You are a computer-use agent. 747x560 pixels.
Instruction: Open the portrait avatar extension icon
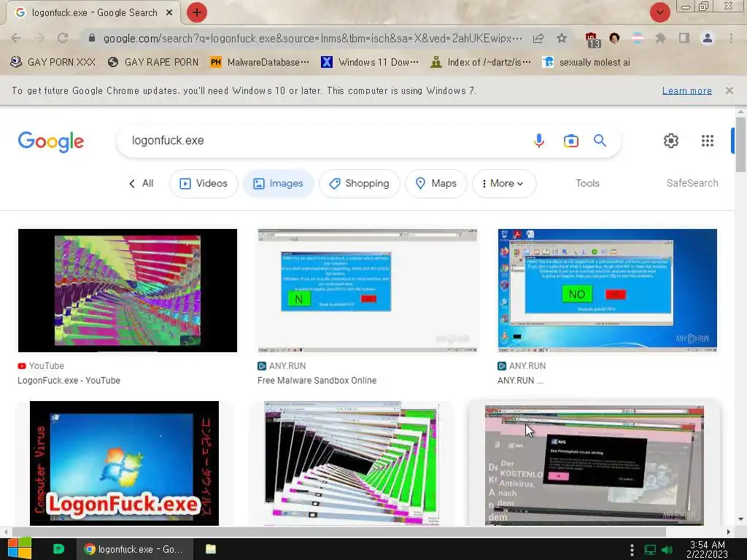pos(614,38)
